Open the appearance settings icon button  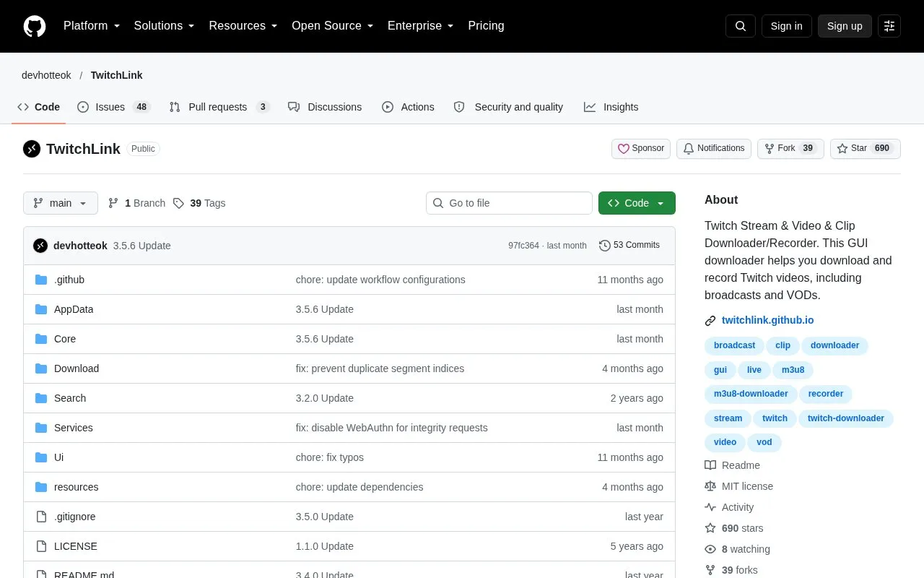tap(889, 26)
